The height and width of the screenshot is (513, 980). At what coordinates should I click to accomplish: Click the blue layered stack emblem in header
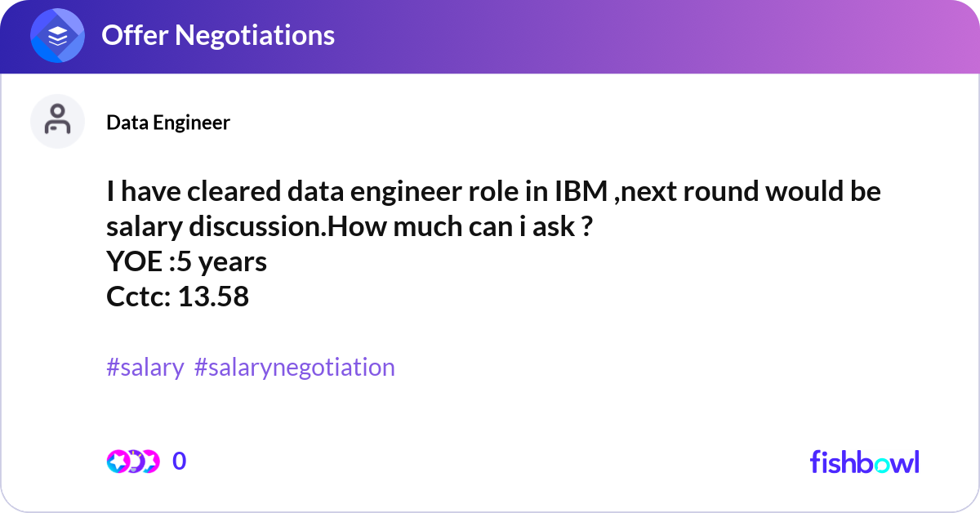pyautogui.click(x=56, y=35)
